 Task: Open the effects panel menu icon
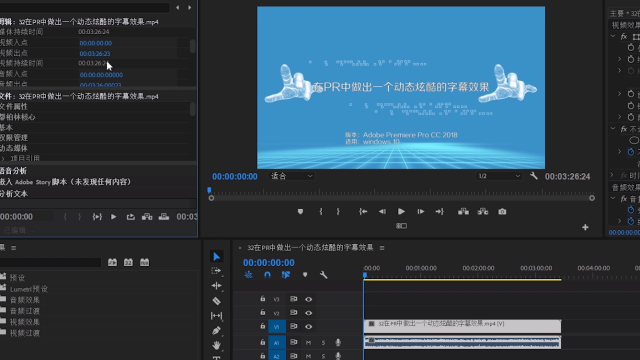pyautogui.click(x=13, y=248)
